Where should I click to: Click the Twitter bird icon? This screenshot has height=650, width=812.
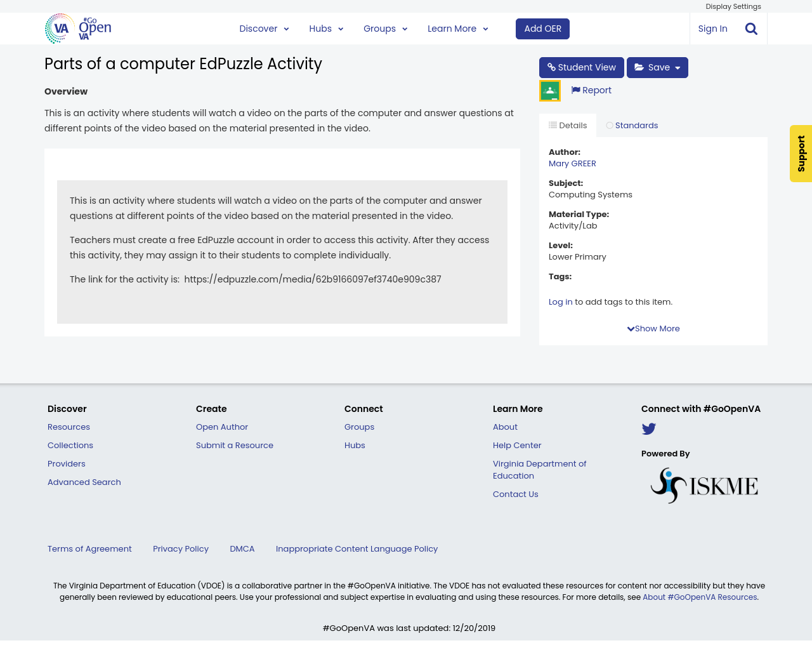(648, 429)
